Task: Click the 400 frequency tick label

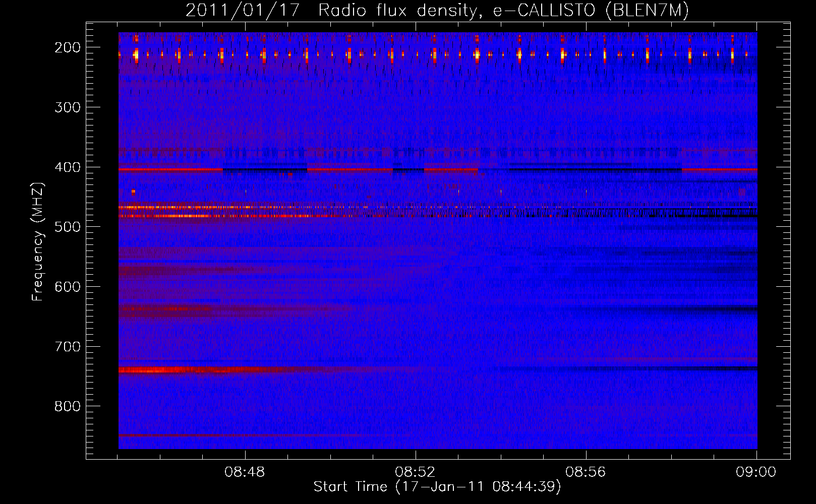Action: tap(67, 167)
